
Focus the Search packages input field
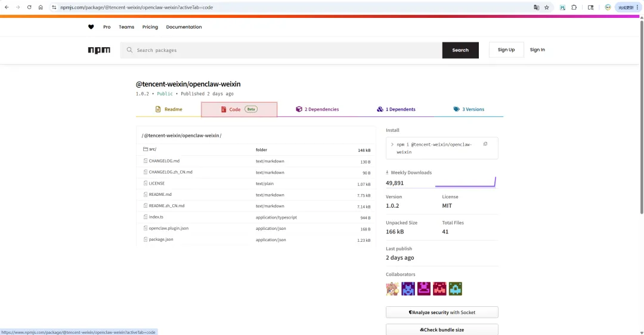281,50
